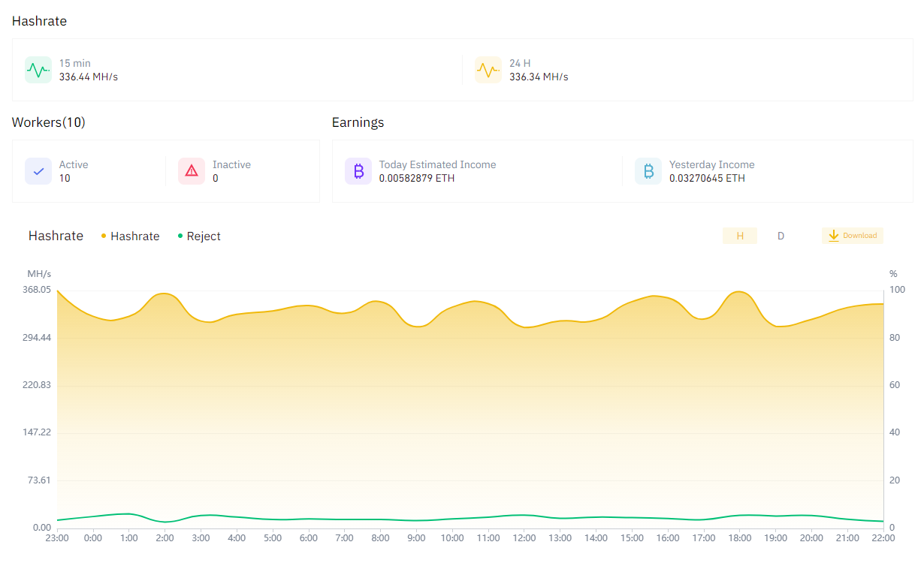Click the 294.44 MH/s axis value

point(38,338)
